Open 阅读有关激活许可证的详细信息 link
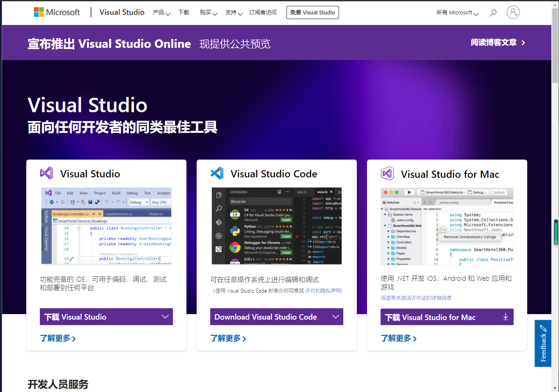This screenshot has width=559, height=392. 416,298
